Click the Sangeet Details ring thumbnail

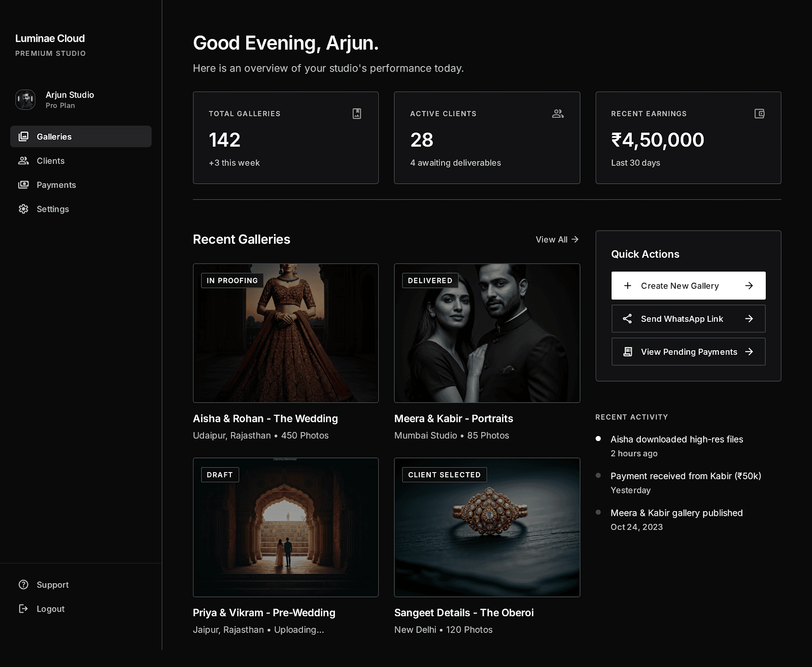[487, 527]
